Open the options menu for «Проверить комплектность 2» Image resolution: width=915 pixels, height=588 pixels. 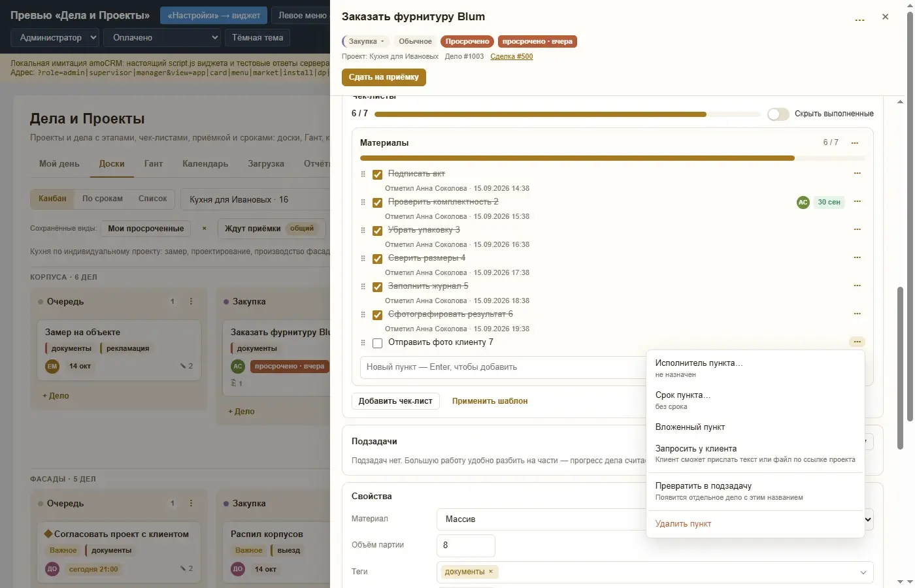pos(857,201)
